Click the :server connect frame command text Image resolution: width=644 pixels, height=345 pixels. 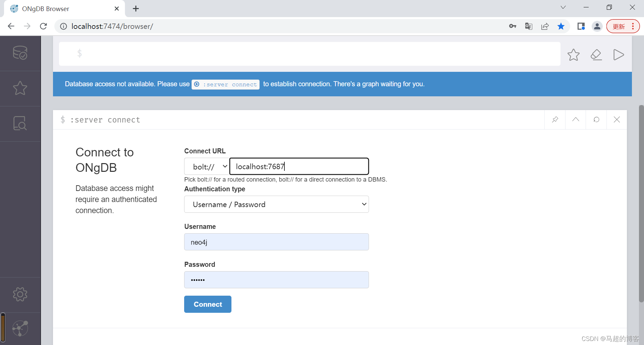point(105,120)
